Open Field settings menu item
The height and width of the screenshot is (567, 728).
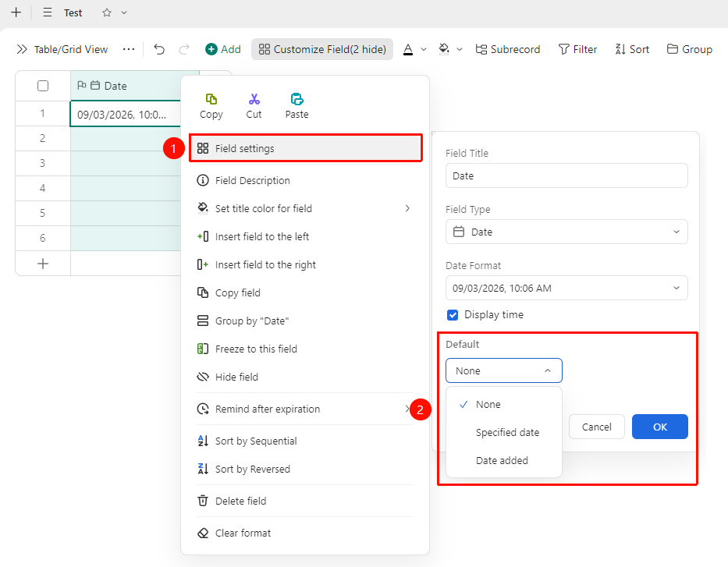pos(306,148)
